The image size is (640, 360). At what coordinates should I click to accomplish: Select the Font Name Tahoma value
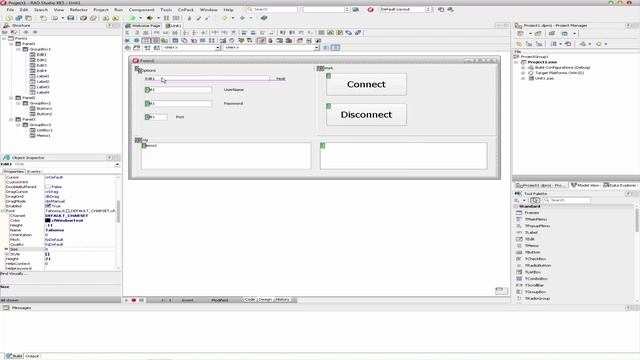point(54,230)
